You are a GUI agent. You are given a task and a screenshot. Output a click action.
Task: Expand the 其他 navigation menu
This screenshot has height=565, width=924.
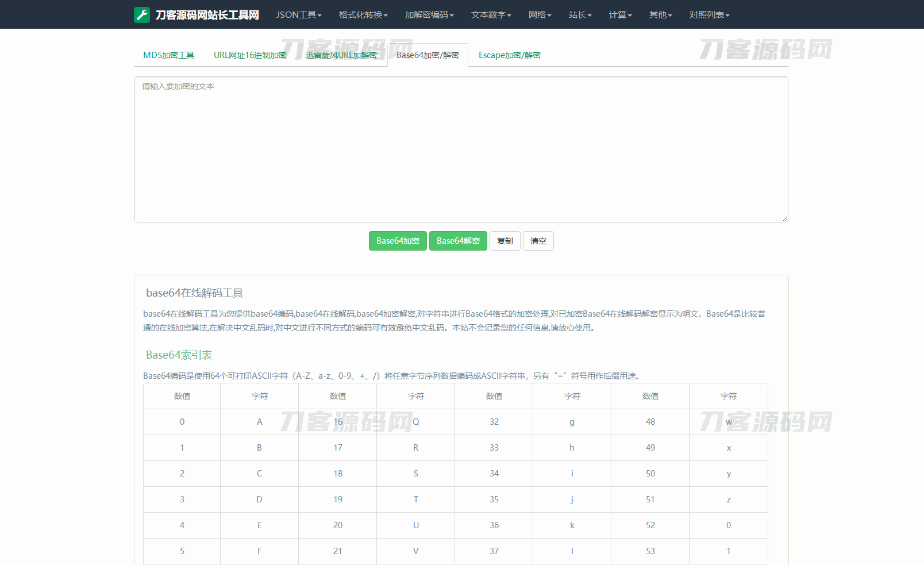coord(660,15)
